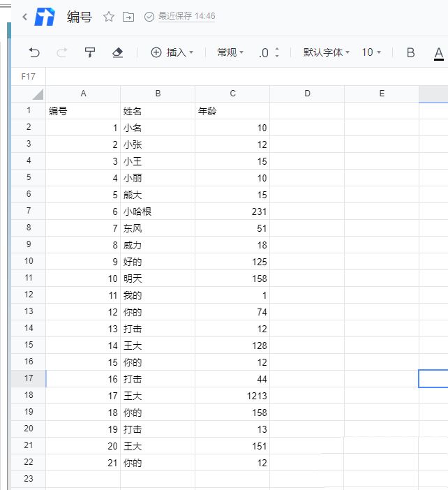Image resolution: width=448 pixels, height=490 pixels.
Task: Click the age cell with 125
Action: tap(232, 262)
